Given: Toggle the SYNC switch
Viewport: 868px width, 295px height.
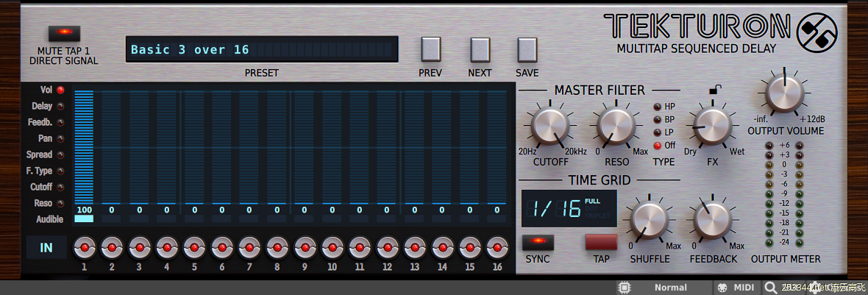Looking at the screenshot, I should [x=538, y=242].
